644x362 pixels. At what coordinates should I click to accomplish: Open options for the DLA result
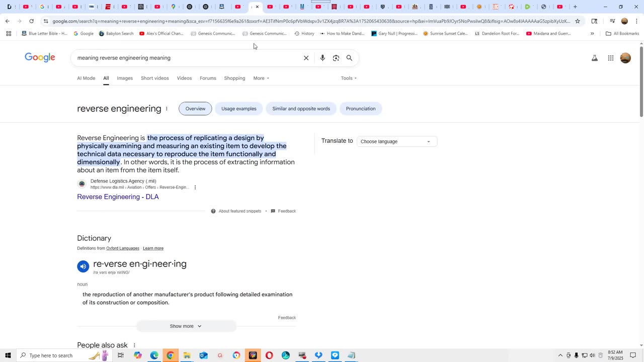[x=195, y=188]
